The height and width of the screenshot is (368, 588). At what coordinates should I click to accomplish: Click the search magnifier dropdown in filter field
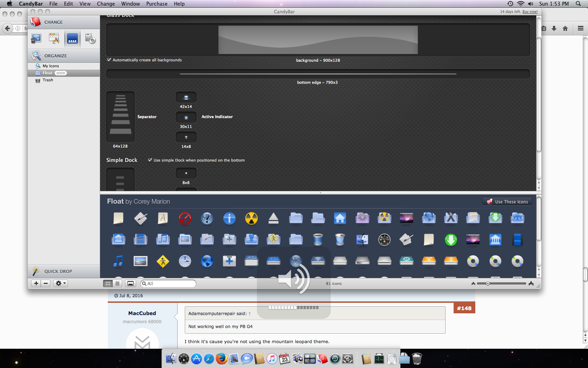pyautogui.click(x=144, y=284)
